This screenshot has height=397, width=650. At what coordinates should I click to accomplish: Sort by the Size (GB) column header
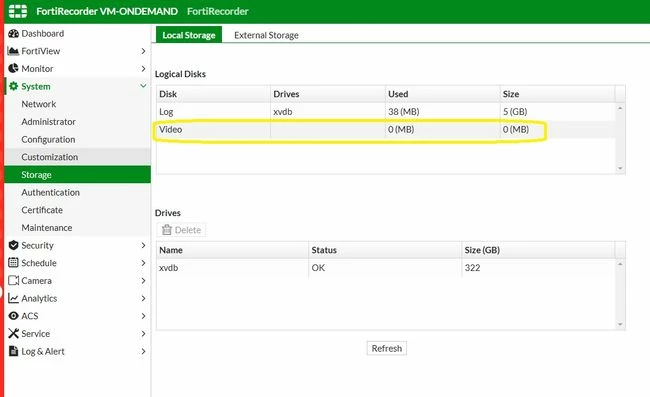click(x=538, y=250)
